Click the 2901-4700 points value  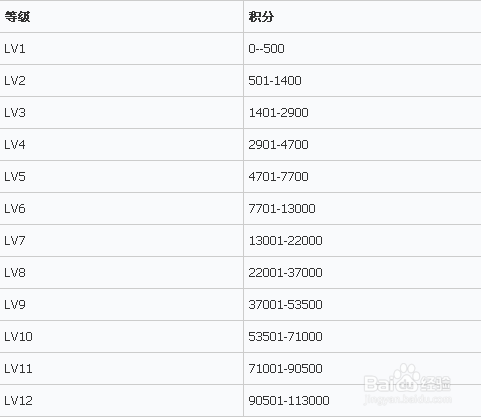tap(278, 145)
